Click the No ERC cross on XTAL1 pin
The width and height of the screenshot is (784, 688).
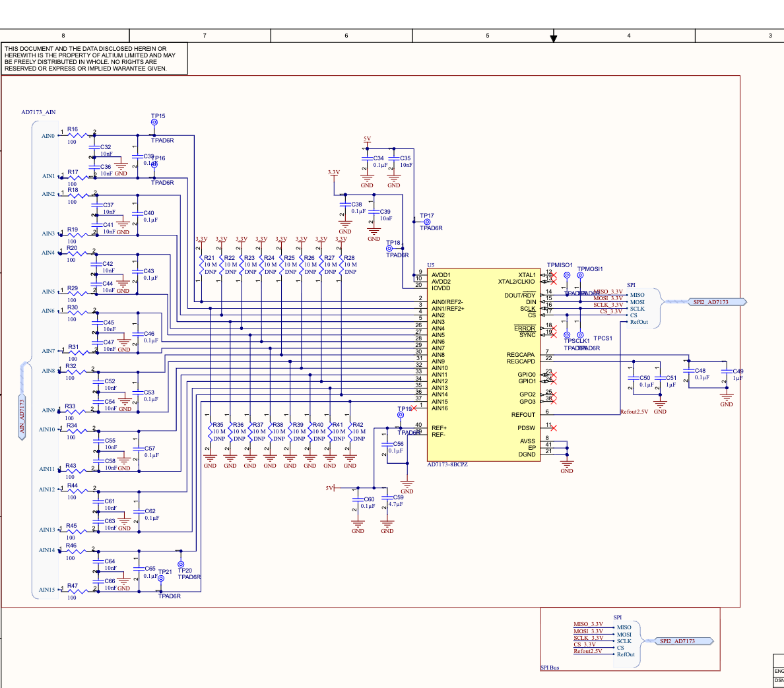[x=553, y=275]
